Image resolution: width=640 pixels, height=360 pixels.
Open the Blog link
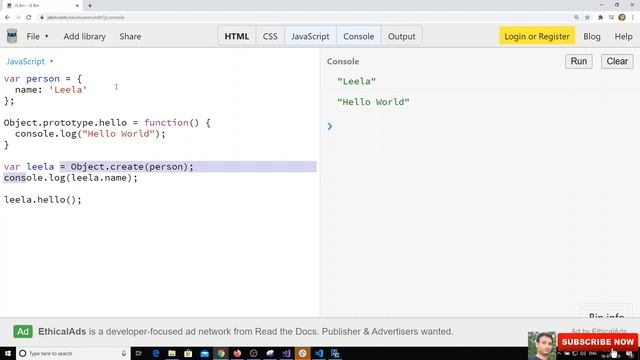tap(591, 36)
